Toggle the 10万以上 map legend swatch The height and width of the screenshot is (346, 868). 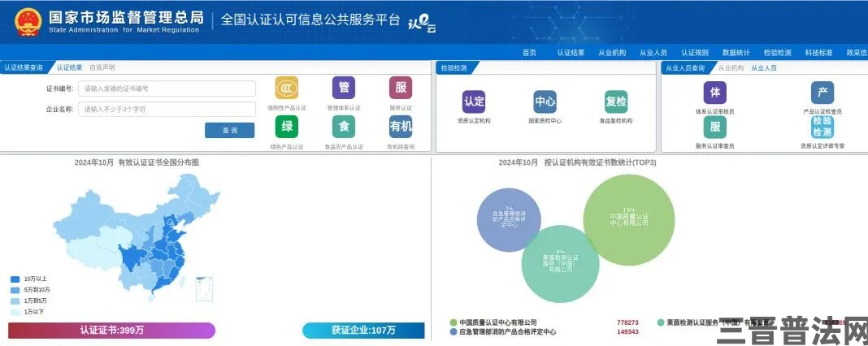(15, 279)
